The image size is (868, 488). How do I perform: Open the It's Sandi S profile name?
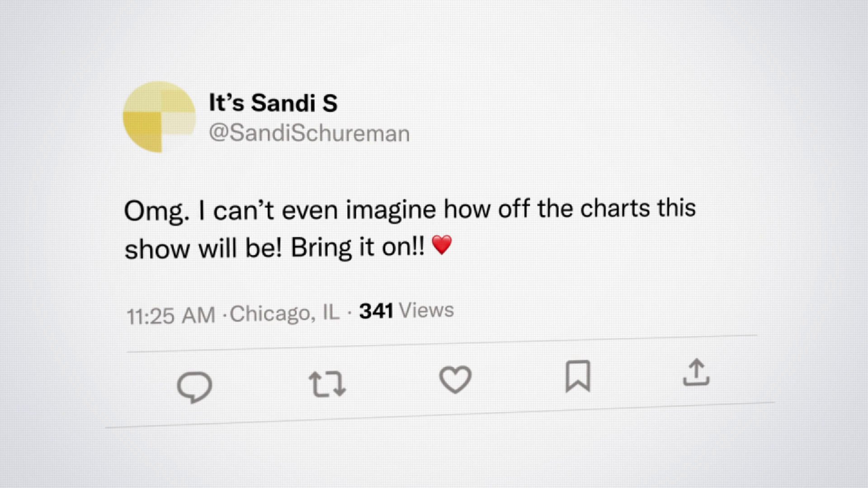point(273,103)
